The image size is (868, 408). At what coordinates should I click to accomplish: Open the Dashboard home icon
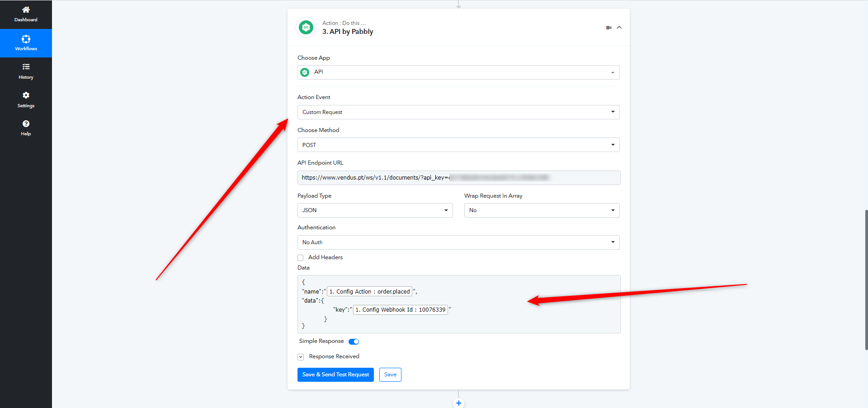pyautogui.click(x=26, y=9)
